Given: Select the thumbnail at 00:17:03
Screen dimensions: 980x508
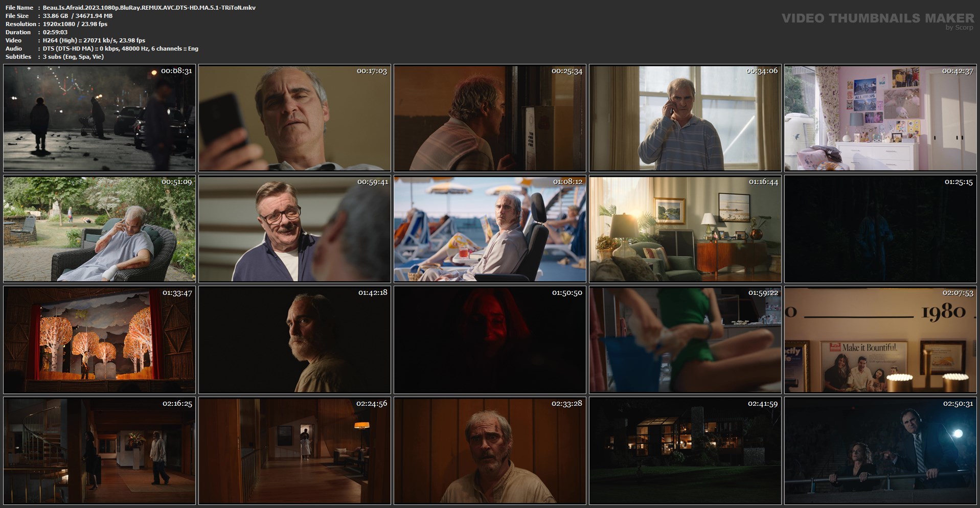Looking at the screenshot, I should tap(294, 118).
